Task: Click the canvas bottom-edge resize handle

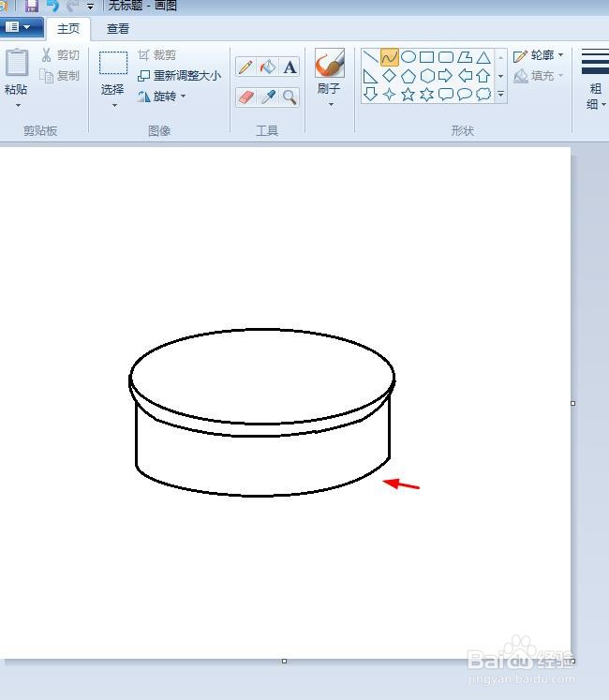Action: click(285, 661)
